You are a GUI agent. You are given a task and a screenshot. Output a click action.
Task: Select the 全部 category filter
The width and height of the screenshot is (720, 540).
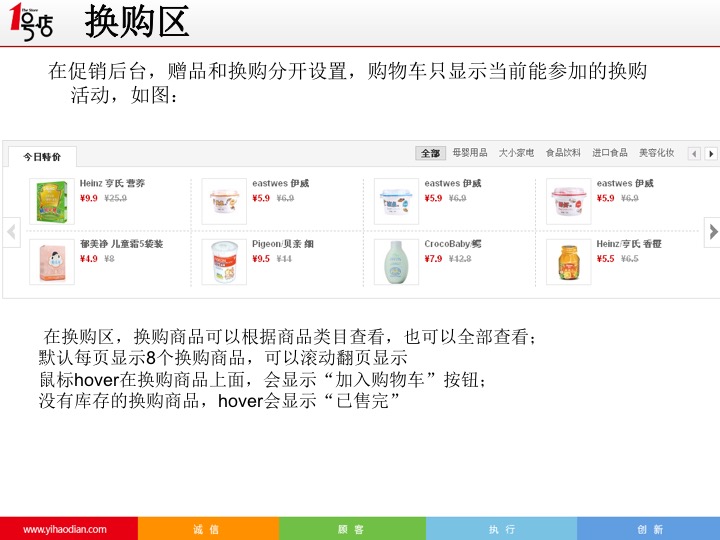click(x=430, y=153)
